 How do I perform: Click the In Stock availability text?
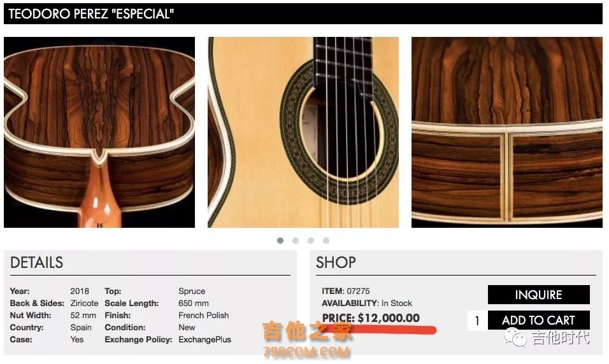tap(396, 303)
